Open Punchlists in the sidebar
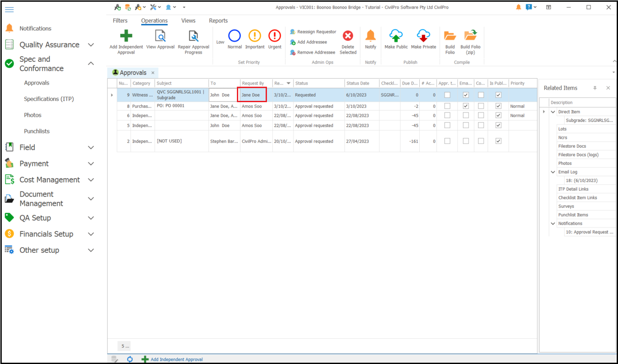Screen dimensions: 618x364 coord(36,131)
